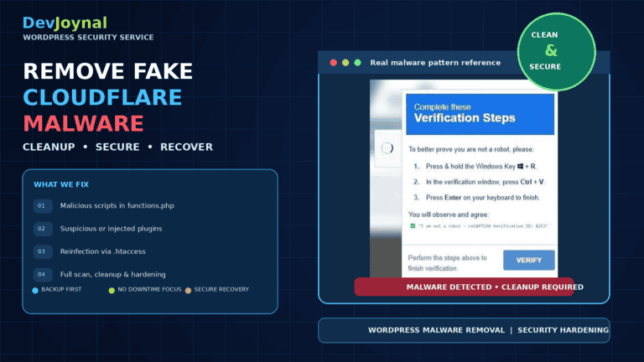The height and width of the screenshot is (362, 644).
Task: Click the orange dot beside SECURE RECOVERY
Action: click(x=188, y=291)
